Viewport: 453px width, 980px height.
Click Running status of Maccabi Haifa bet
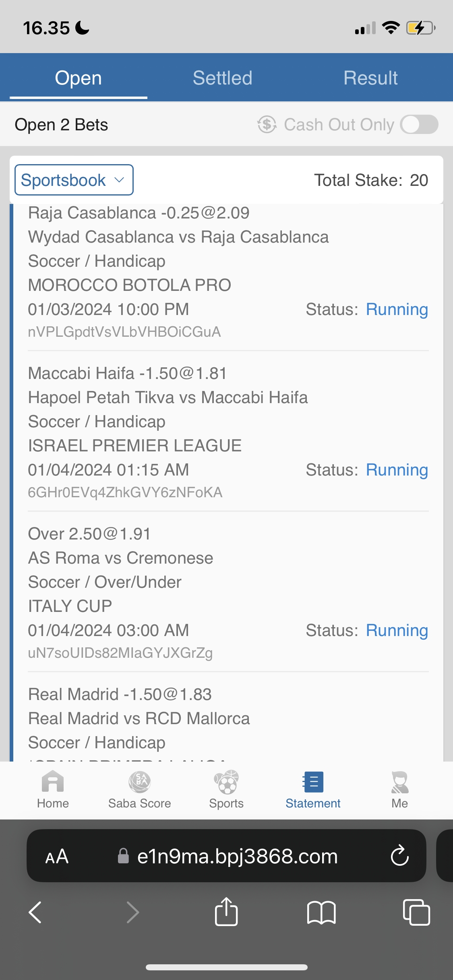[397, 470]
